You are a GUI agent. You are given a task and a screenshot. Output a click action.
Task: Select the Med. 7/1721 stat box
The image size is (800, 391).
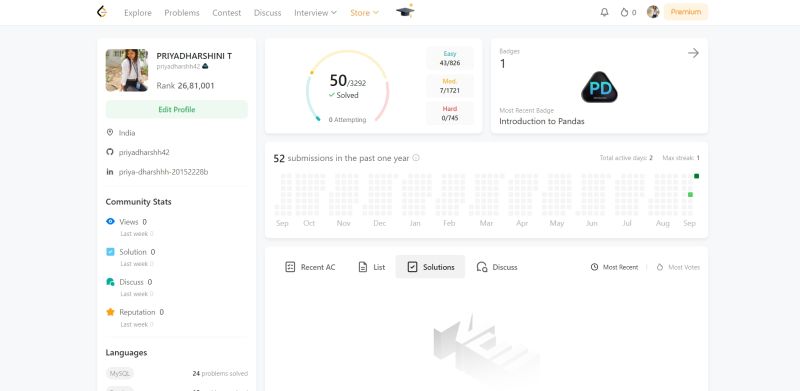click(x=449, y=86)
